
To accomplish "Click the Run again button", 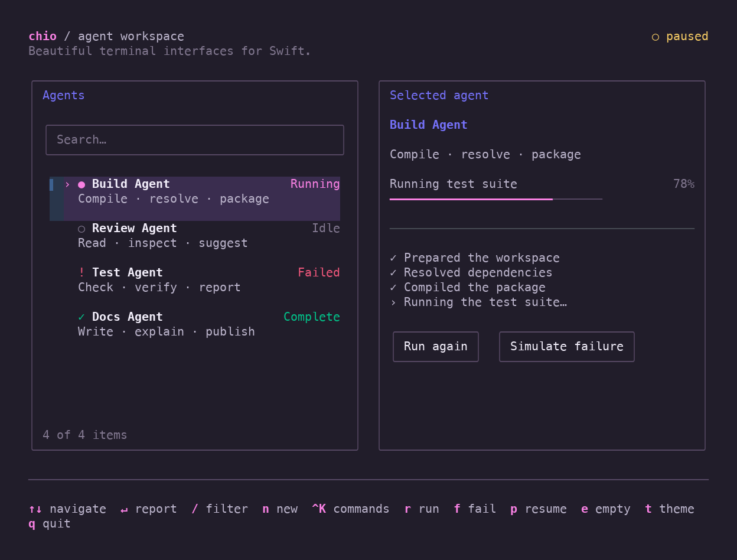I will point(436,347).
